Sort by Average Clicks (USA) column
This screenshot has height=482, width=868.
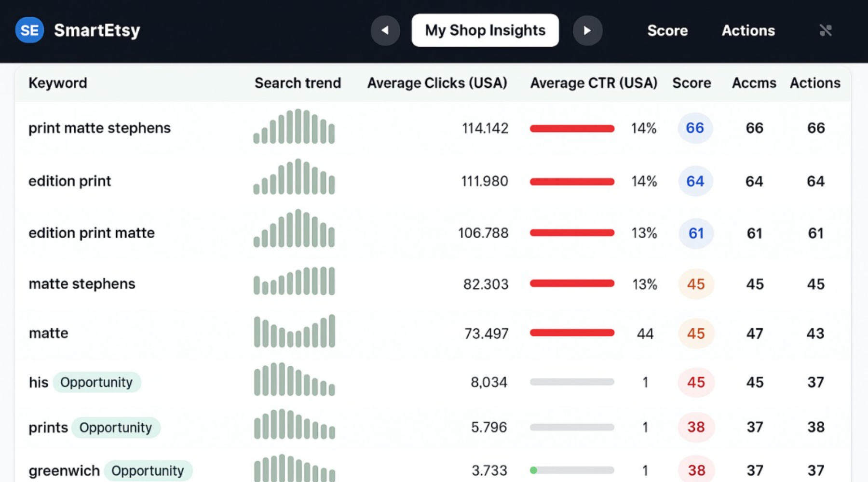point(437,83)
